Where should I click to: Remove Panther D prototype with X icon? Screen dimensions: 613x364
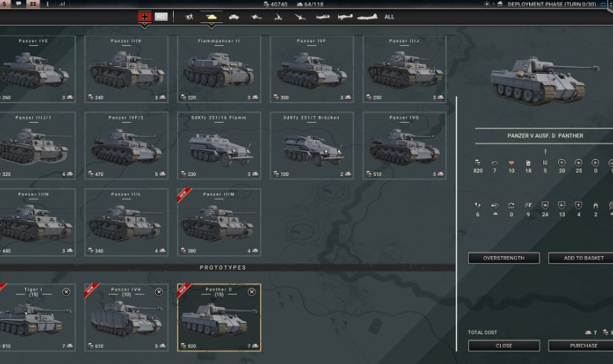click(252, 292)
